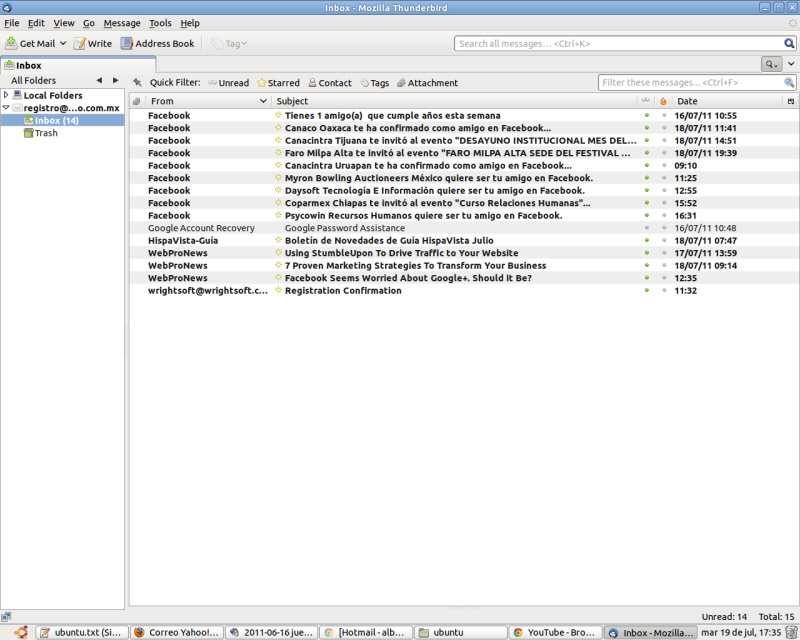Open the Tag dropdown in toolbar

[229, 44]
